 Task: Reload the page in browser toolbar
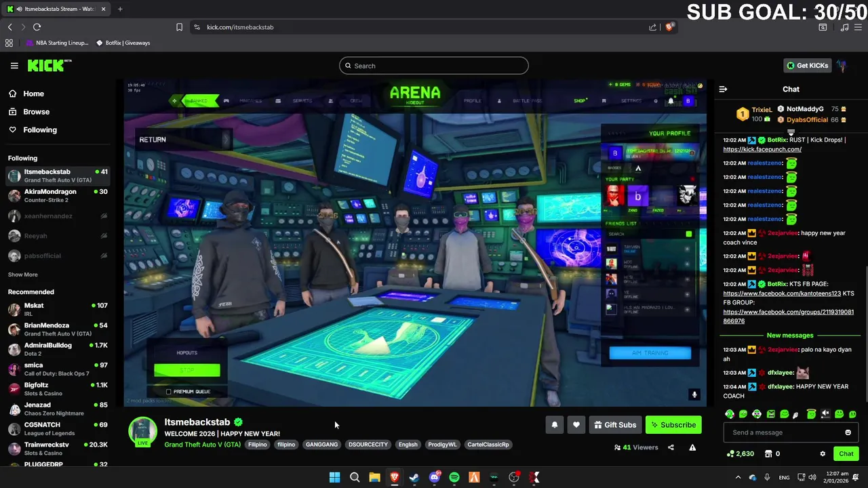pos(37,27)
